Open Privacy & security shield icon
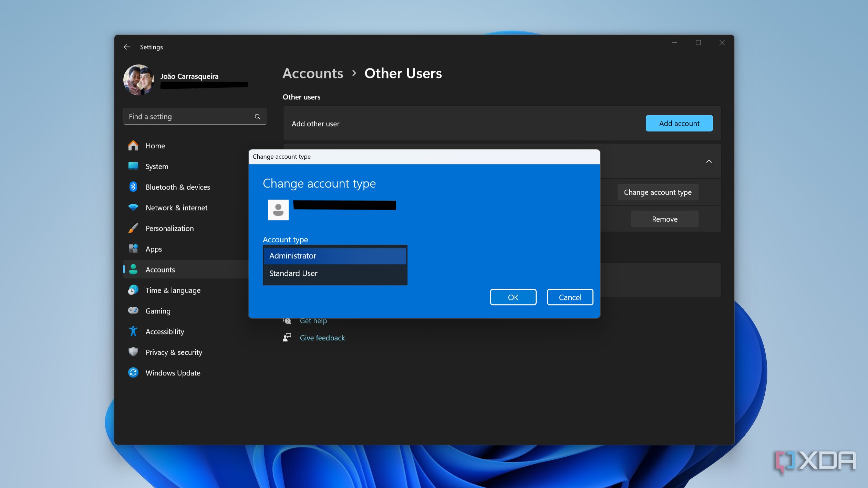 point(133,352)
